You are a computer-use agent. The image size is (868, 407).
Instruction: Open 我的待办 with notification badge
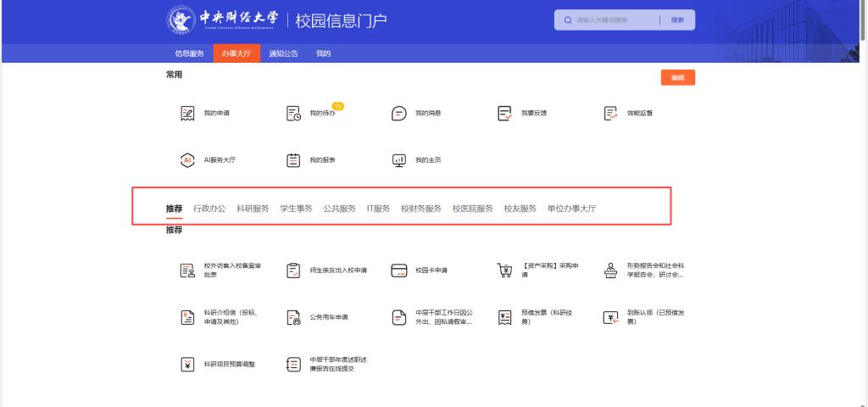point(293,113)
